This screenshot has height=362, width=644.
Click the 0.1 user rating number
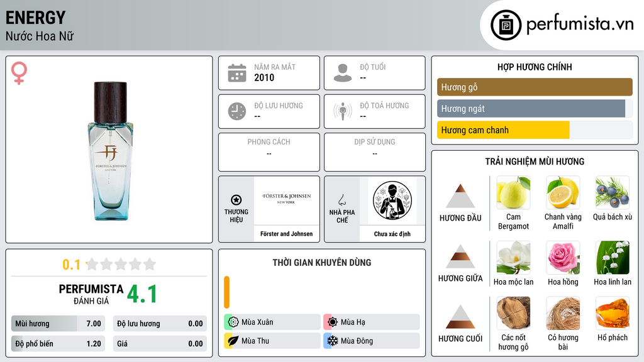coord(72,265)
